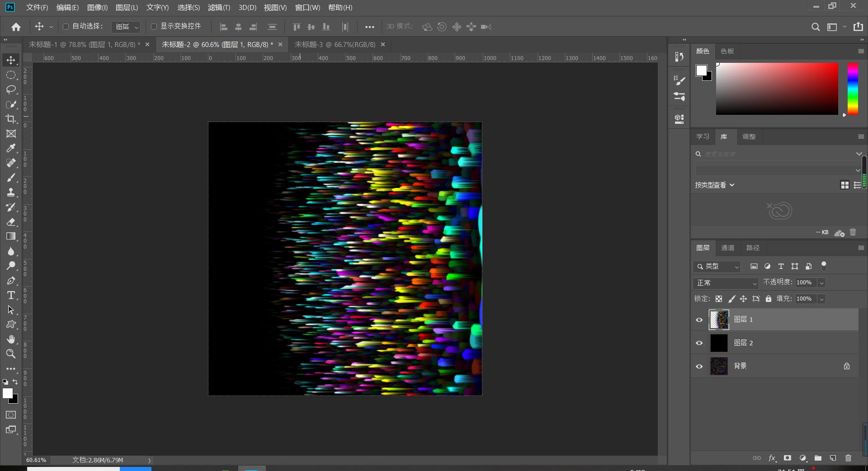Click the rainbow hue slider strip
The height and width of the screenshot is (471, 868).
853,89
